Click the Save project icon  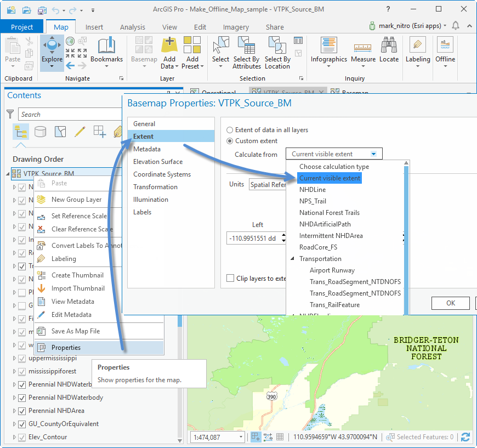[x=42, y=10]
